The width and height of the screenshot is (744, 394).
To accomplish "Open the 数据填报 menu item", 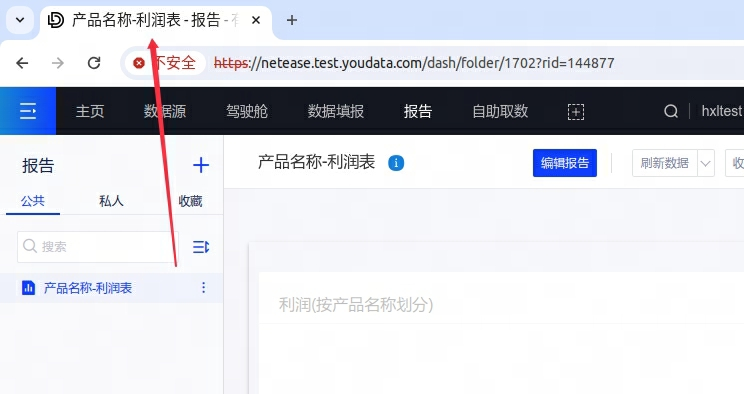I will 335,112.
